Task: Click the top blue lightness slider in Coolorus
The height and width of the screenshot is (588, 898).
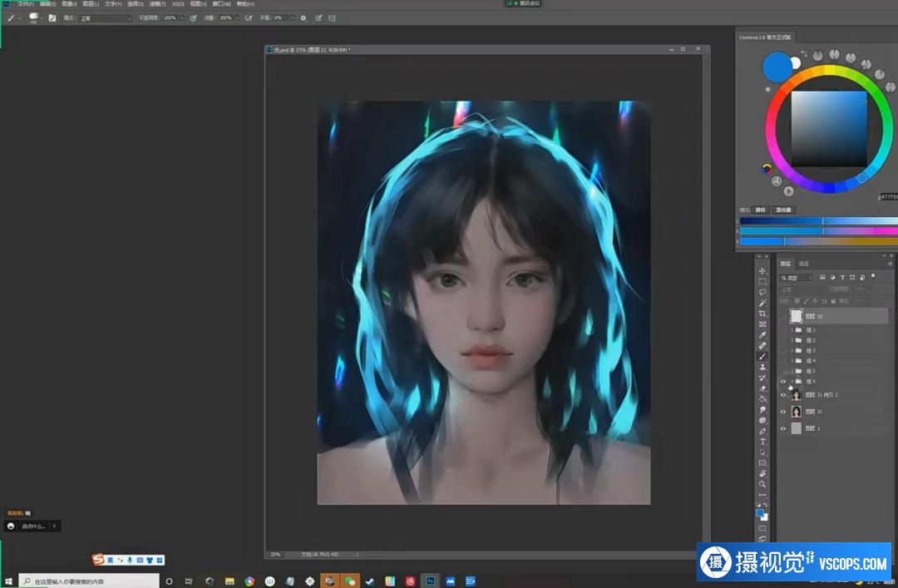Action: point(818,220)
